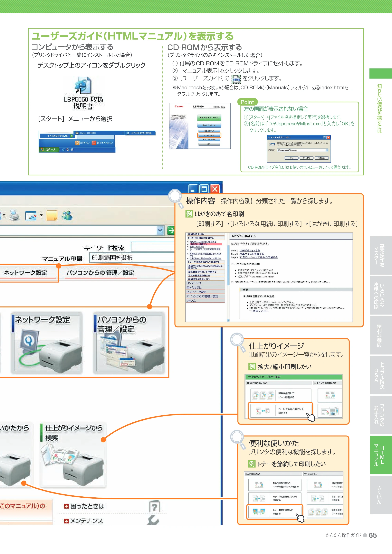The image size is (392, 554).
Task: Open the はがきをセットする link
Action: (x=250, y=250)
